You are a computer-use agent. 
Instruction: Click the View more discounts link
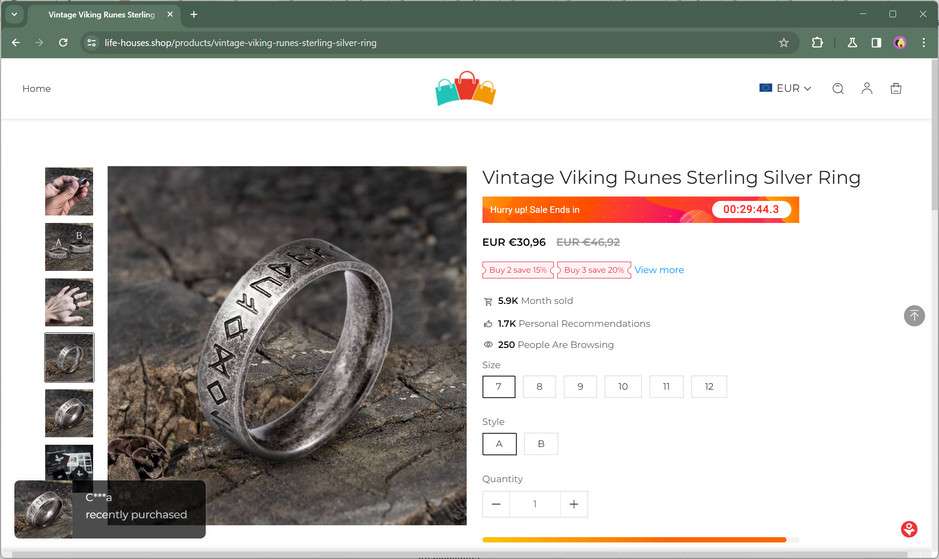tap(659, 270)
